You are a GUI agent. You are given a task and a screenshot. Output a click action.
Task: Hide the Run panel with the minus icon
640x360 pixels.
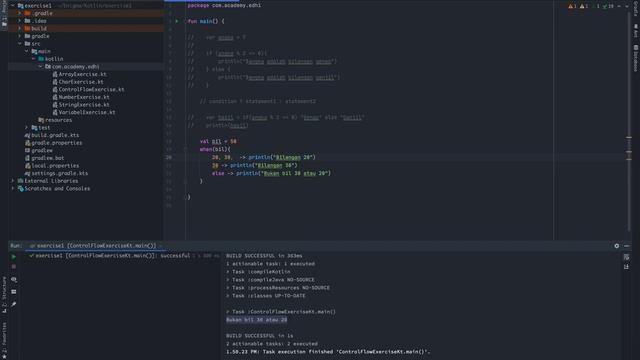(x=627, y=246)
